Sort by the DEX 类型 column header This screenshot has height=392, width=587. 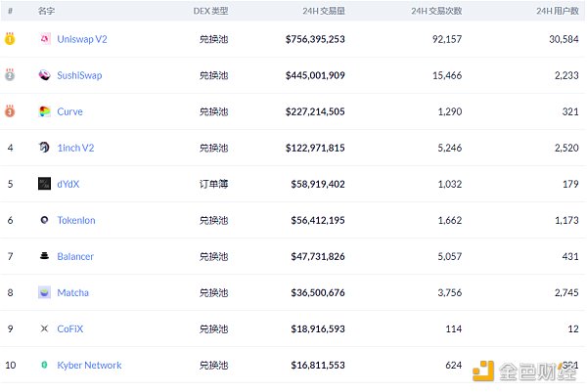pos(210,11)
